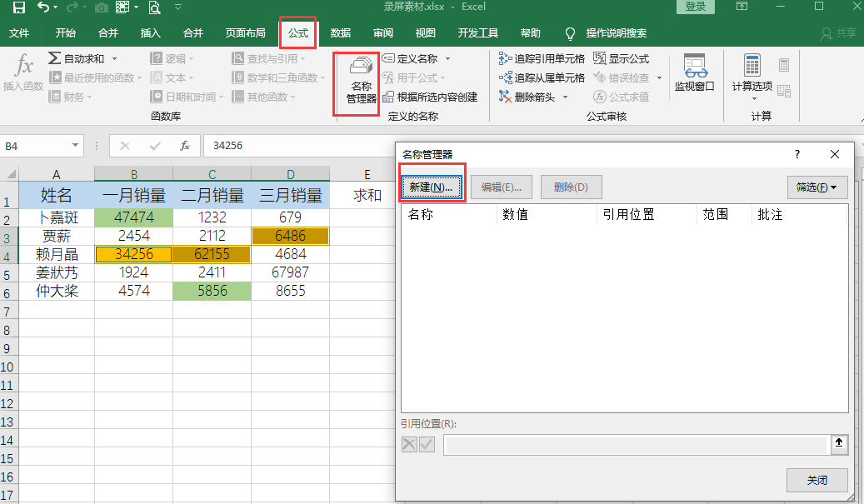The height and width of the screenshot is (504, 864).
Task: Click Trace Dependents icon
Action: pos(505,77)
